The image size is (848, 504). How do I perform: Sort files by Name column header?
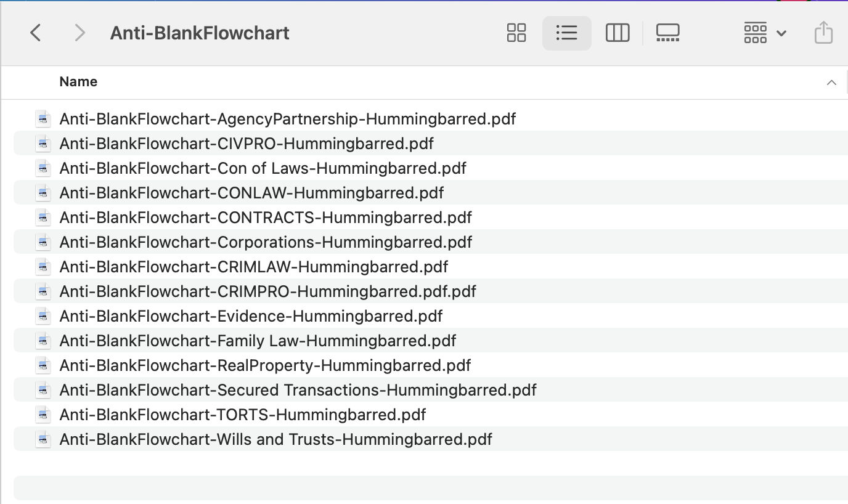[x=78, y=82]
